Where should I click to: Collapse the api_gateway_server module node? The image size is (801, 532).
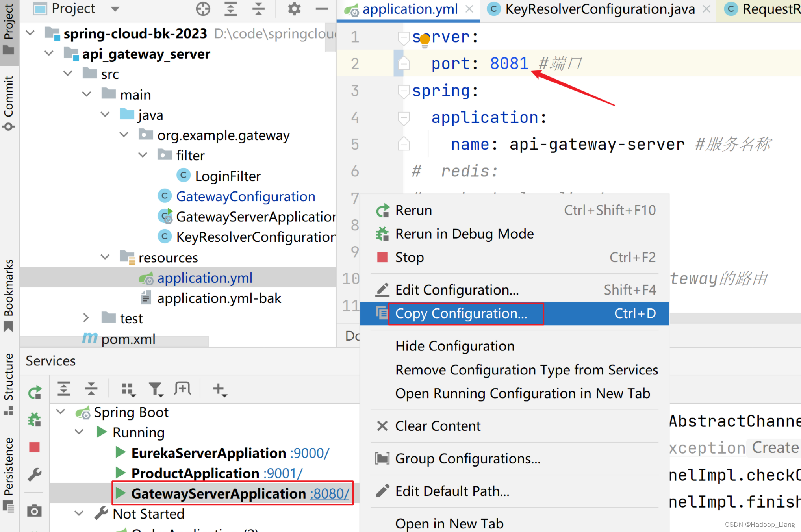(49, 54)
